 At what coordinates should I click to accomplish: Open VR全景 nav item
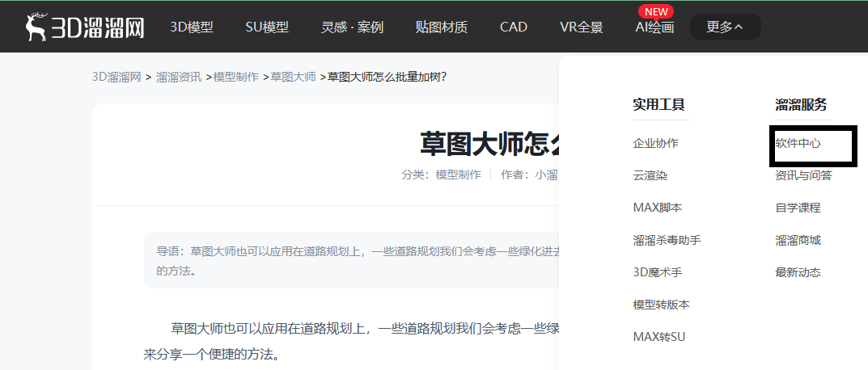[582, 27]
